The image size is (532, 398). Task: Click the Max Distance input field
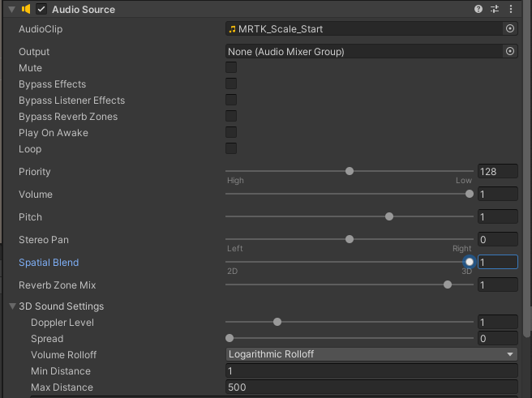pyautogui.click(x=371, y=387)
